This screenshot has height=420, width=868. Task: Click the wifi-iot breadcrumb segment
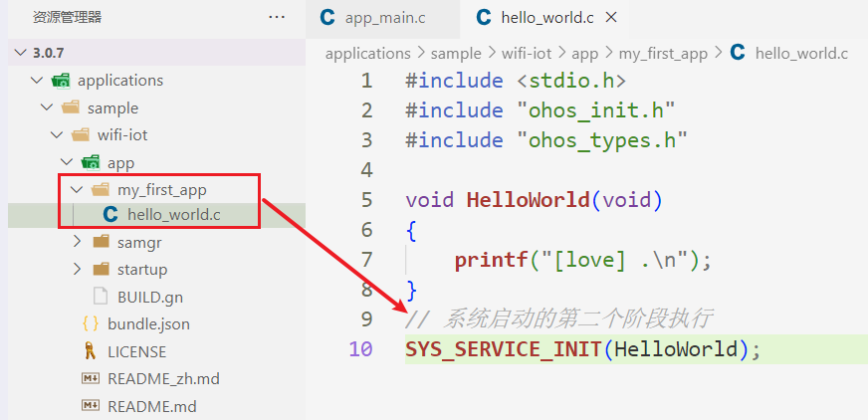pos(529,54)
